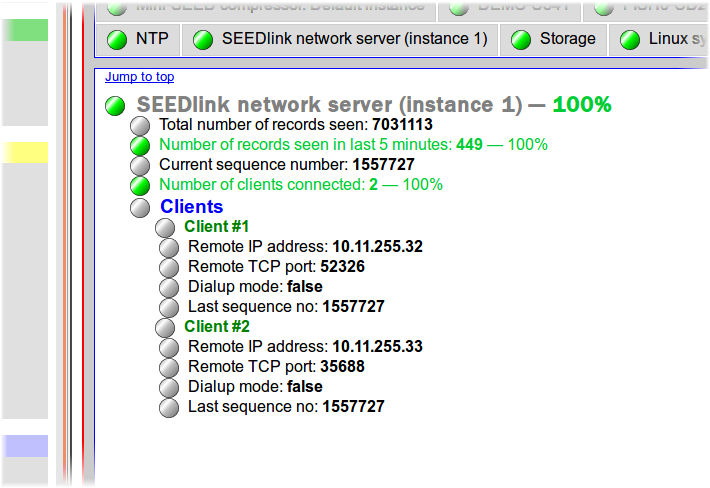Click Last sequence no under Client #1
Image resolution: width=710 pixels, height=488 pixels.
[286, 306]
